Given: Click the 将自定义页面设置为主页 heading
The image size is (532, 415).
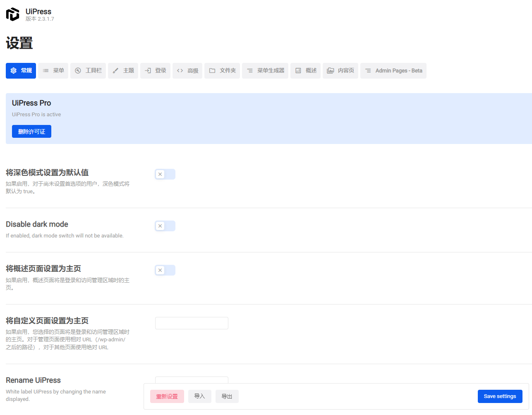Looking at the screenshot, I should tap(47, 321).
